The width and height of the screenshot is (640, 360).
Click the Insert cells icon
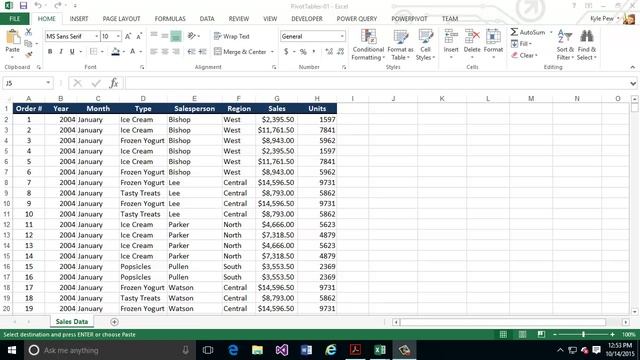pos(451,37)
